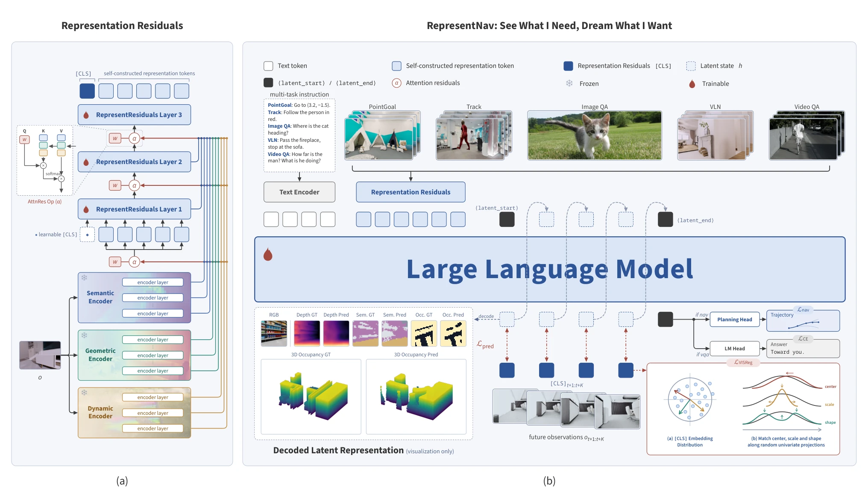Select the Planning Head box
Screen dimensions: 868x502
click(735, 320)
